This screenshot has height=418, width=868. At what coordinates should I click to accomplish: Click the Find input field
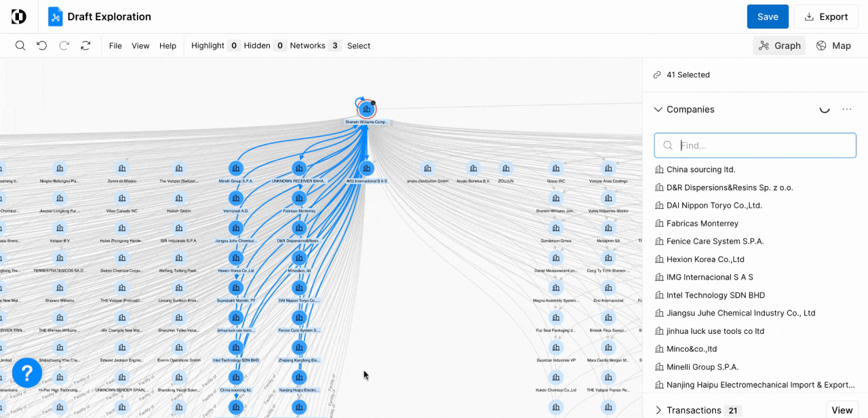759,145
